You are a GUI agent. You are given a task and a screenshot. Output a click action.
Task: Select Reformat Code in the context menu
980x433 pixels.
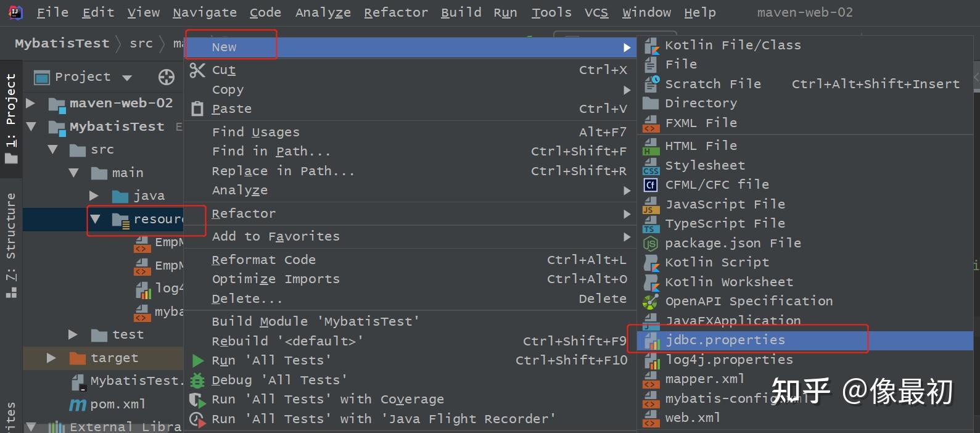pyautogui.click(x=263, y=260)
